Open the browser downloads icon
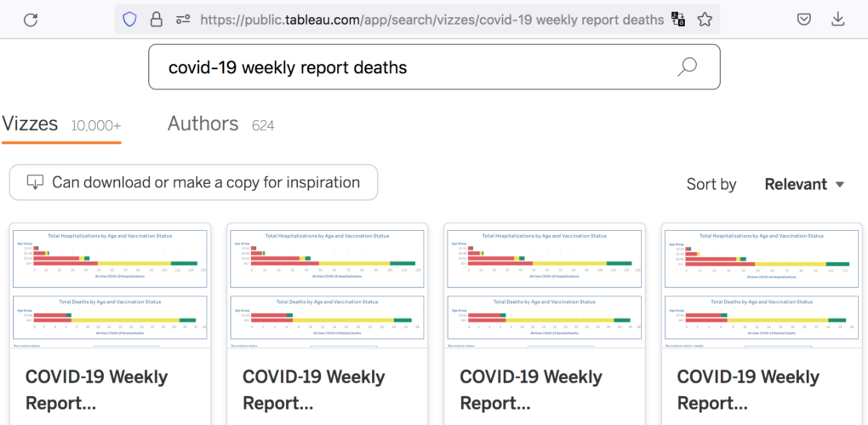The height and width of the screenshot is (425, 868). pyautogui.click(x=838, y=19)
